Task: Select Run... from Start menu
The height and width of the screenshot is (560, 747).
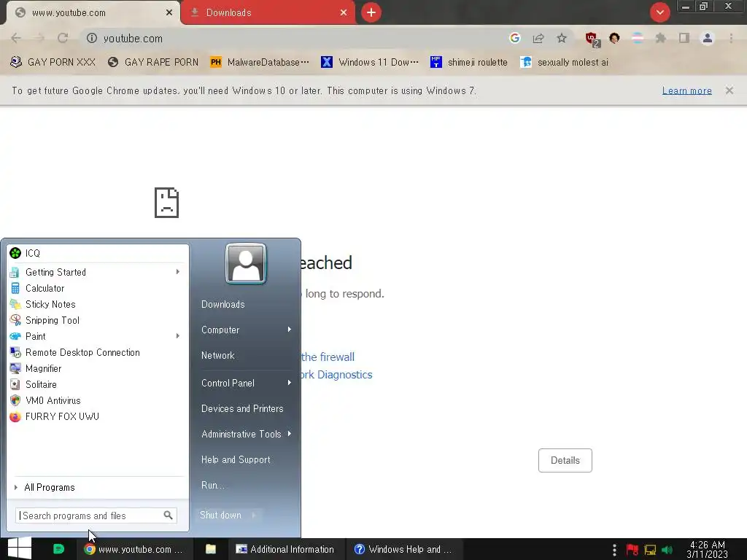Action: point(213,485)
